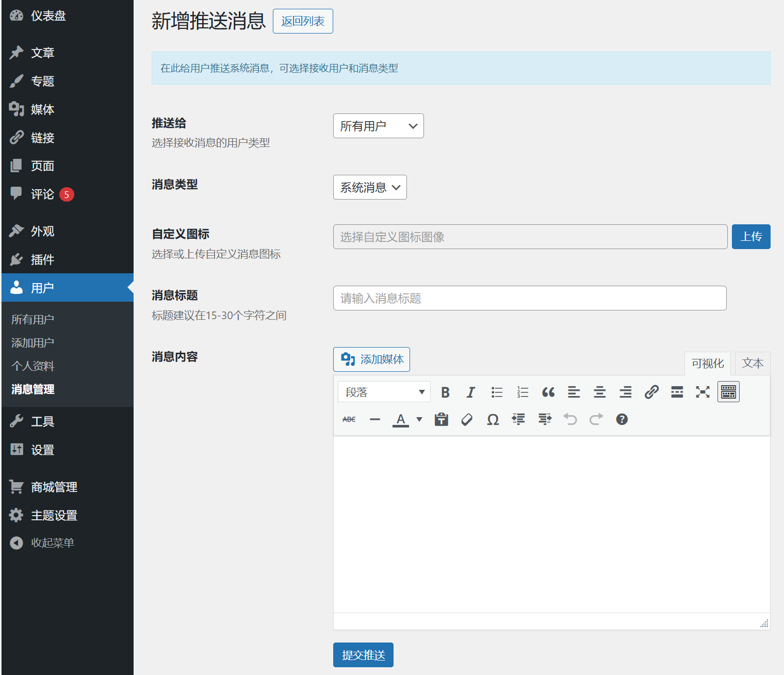784x675 pixels.
Task: Open 评论 comments menu with badge
Action: (67, 194)
